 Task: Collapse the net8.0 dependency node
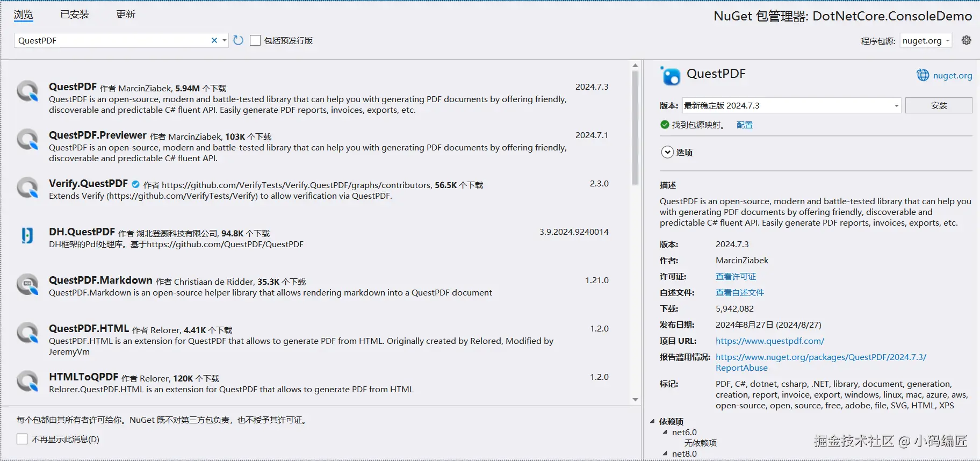(665, 453)
